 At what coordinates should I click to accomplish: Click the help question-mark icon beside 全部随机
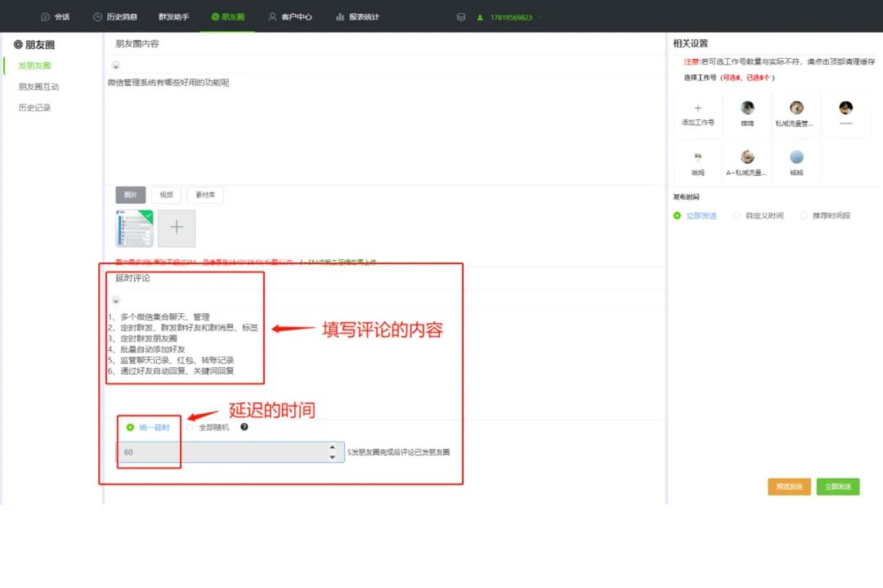pos(244,427)
